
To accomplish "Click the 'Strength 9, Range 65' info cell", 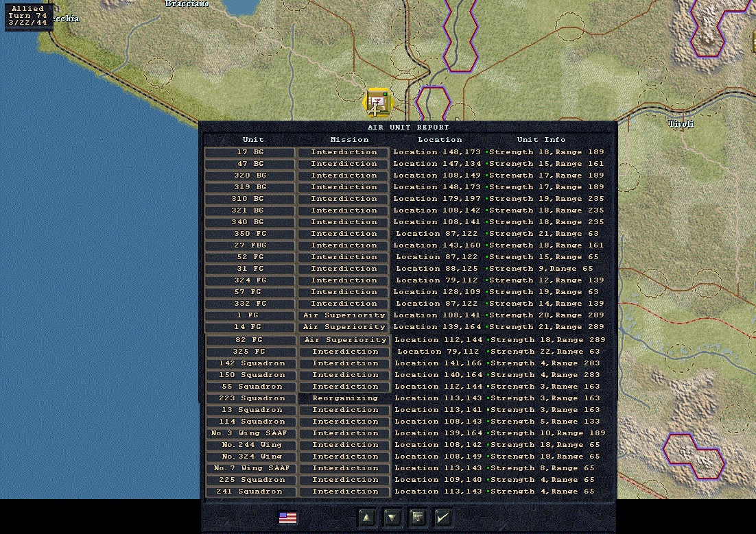I will pos(541,269).
